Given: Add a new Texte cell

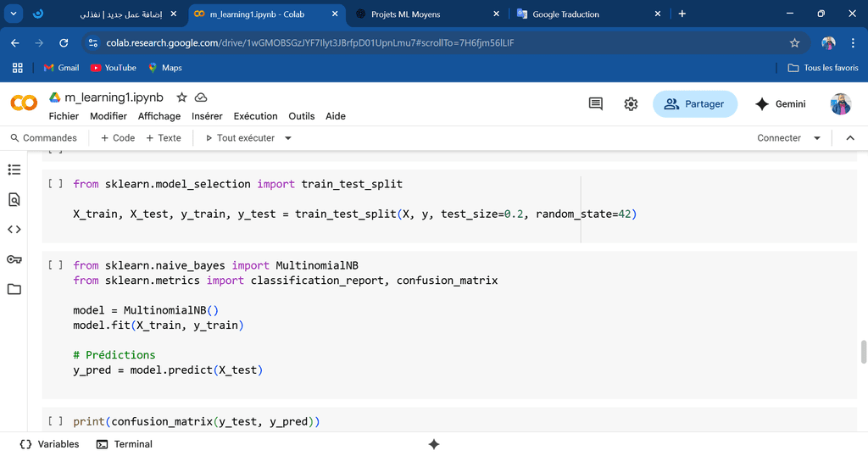Looking at the screenshot, I should [164, 138].
